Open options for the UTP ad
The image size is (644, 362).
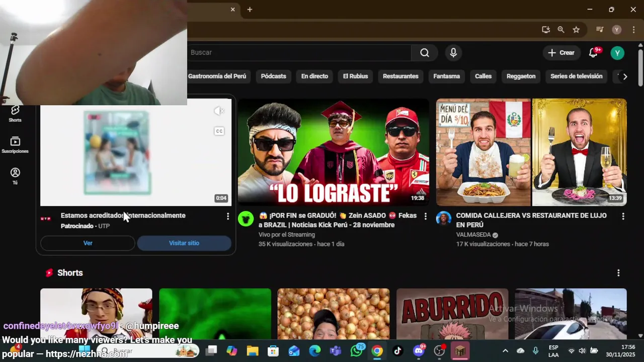point(228,216)
